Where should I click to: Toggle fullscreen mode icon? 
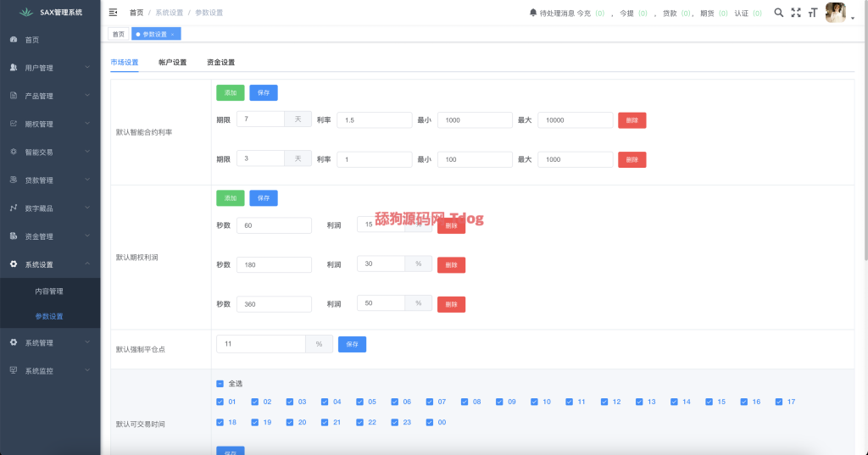796,13
